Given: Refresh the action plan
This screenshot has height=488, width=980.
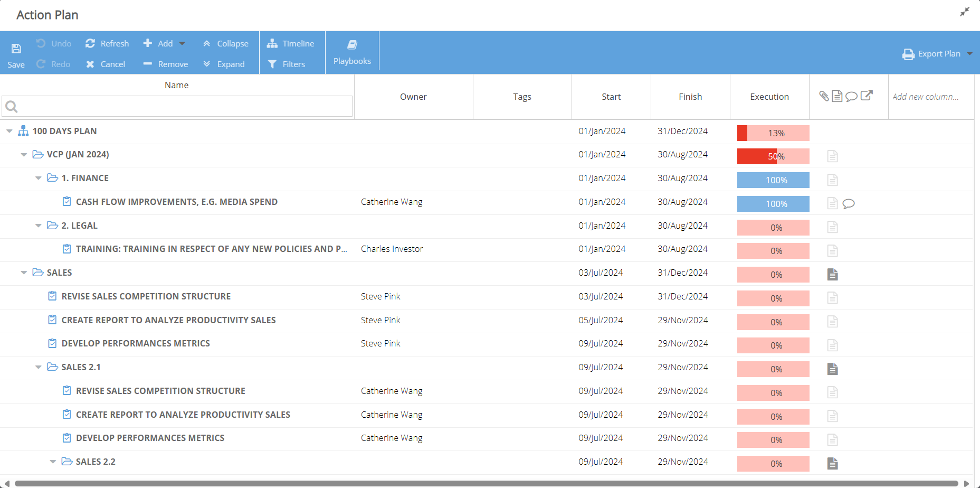Looking at the screenshot, I should point(107,43).
